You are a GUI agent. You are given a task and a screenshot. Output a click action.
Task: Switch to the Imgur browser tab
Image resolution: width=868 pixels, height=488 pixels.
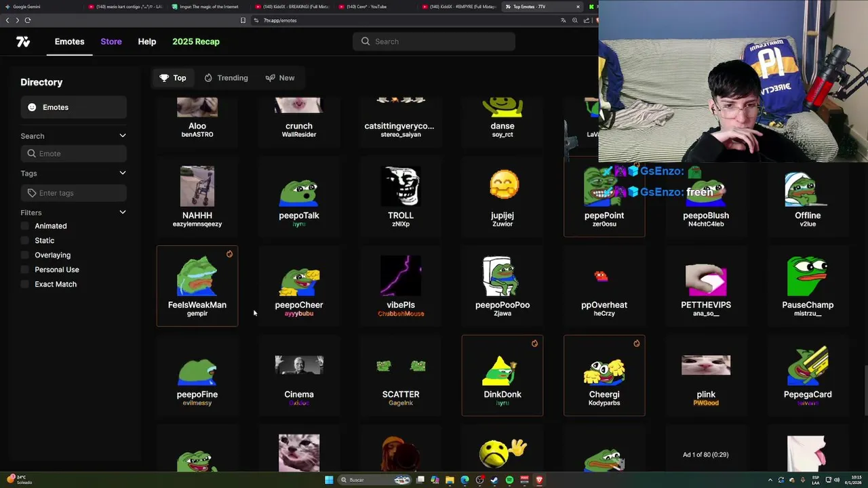tap(209, 7)
